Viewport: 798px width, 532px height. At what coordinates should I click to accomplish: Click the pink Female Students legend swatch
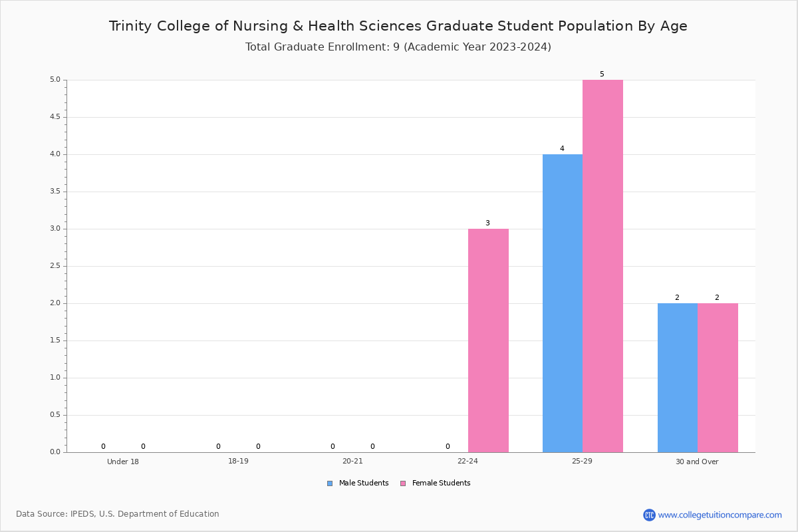[x=403, y=483]
